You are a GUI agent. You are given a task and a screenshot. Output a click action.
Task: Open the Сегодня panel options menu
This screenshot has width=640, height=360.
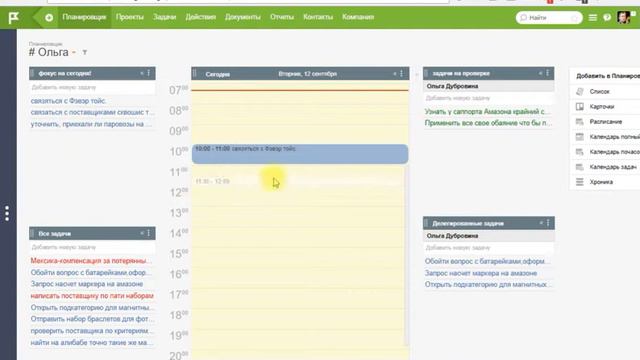coord(402,74)
